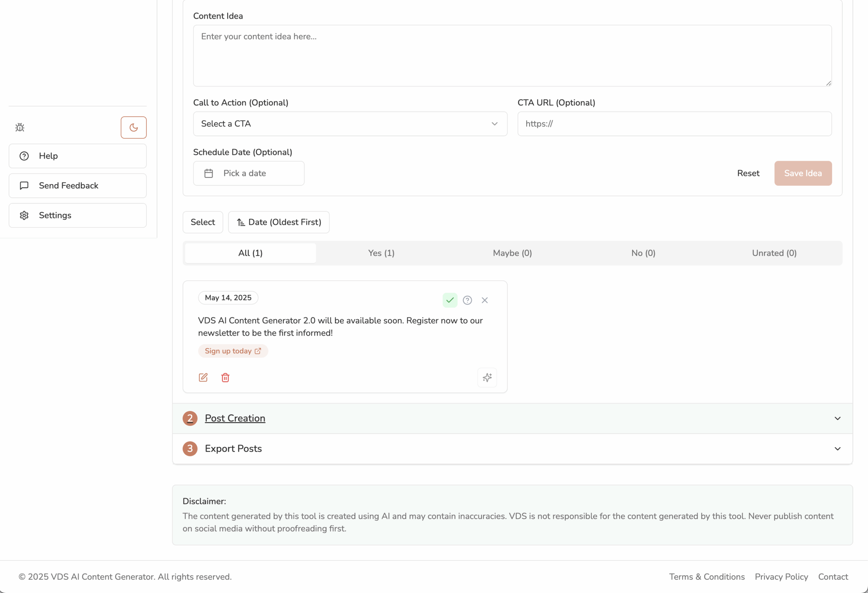Rate idea Maybe with question mark icon
The image size is (868, 593).
tap(467, 300)
